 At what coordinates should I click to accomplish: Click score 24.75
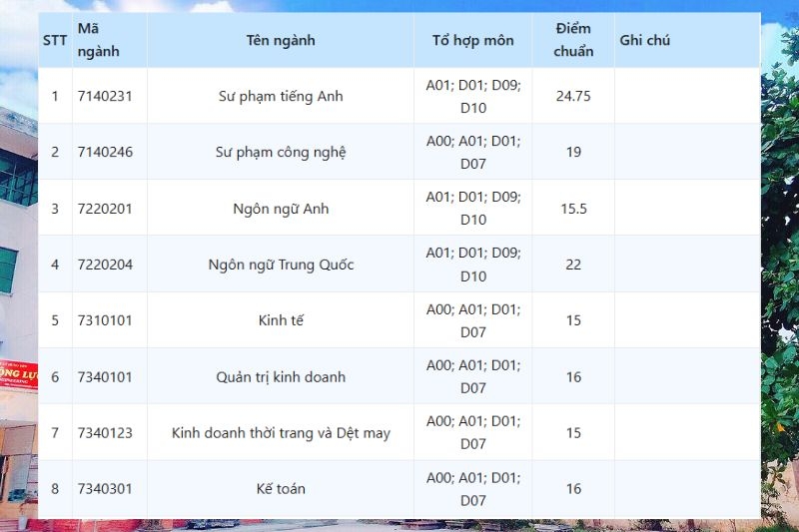tap(573, 96)
